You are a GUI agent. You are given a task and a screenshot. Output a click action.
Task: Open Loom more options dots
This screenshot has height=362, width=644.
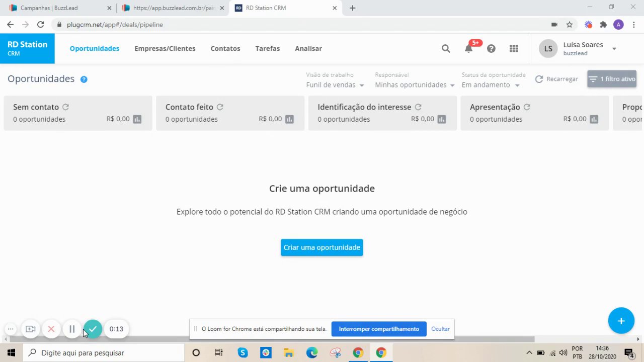pos(11,329)
